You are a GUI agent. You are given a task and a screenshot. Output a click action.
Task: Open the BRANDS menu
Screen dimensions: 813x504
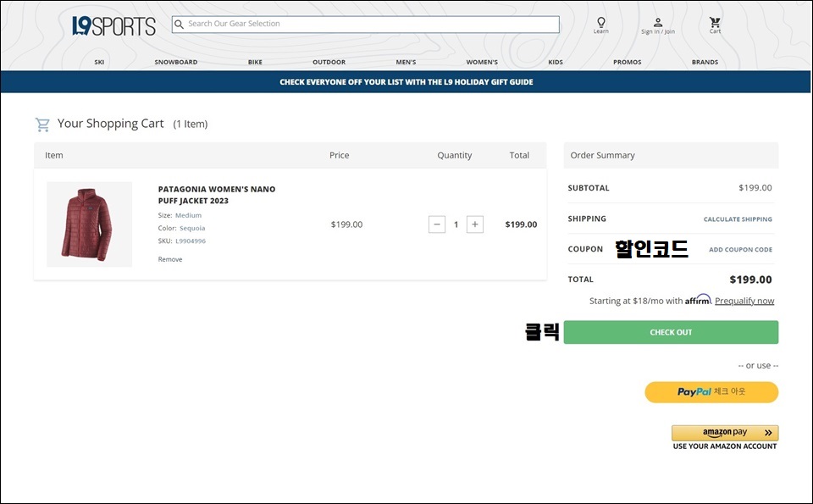705,62
